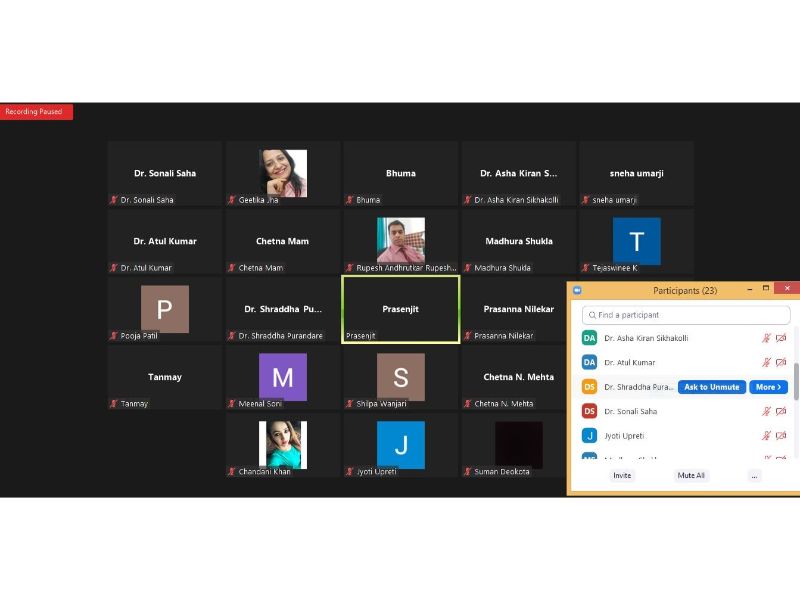Click muted mic icon on Geetika Jha's tile
This screenshot has width=800, height=600.
(232, 200)
